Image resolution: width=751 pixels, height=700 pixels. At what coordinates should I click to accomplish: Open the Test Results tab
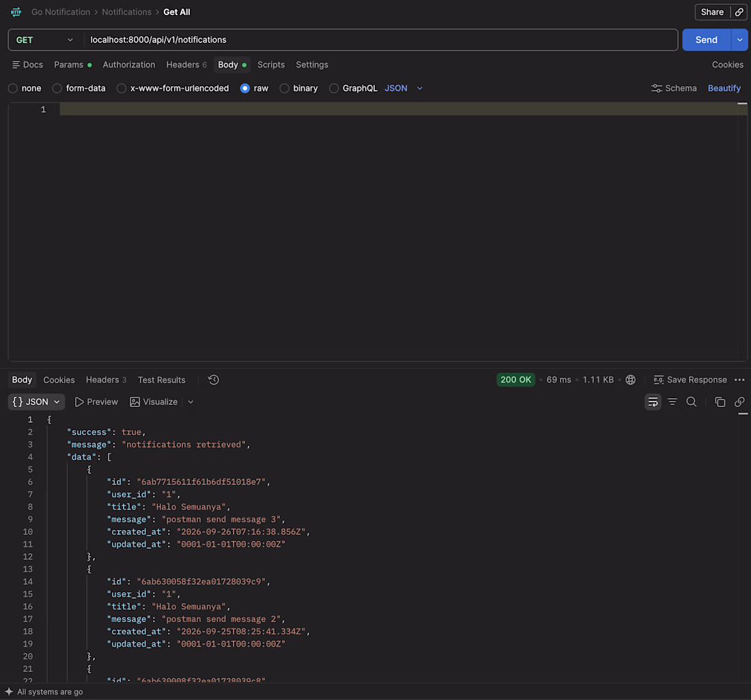click(161, 380)
